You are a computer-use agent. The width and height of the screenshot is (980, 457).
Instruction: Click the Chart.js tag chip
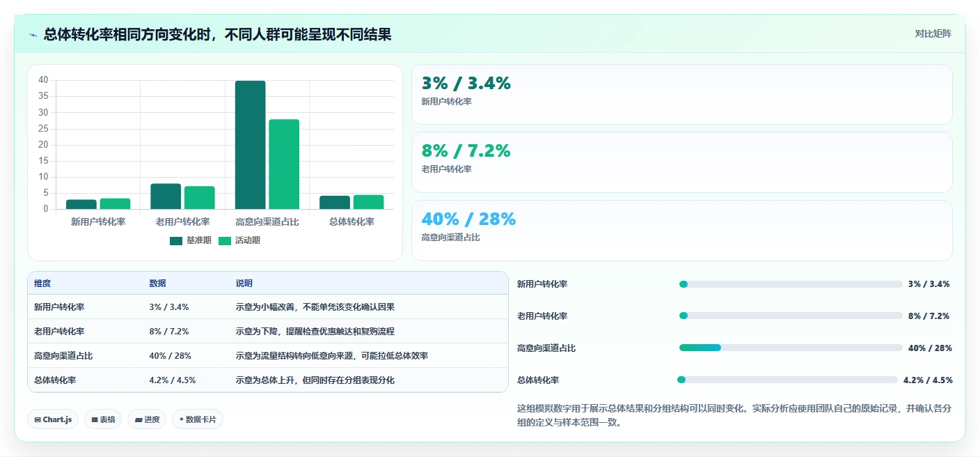[x=54, y=419]
